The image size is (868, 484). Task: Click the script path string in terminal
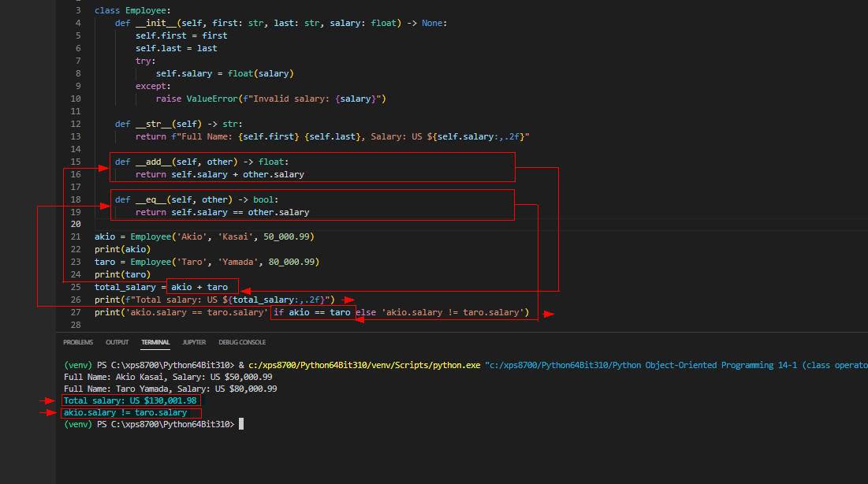pos(676,366)
